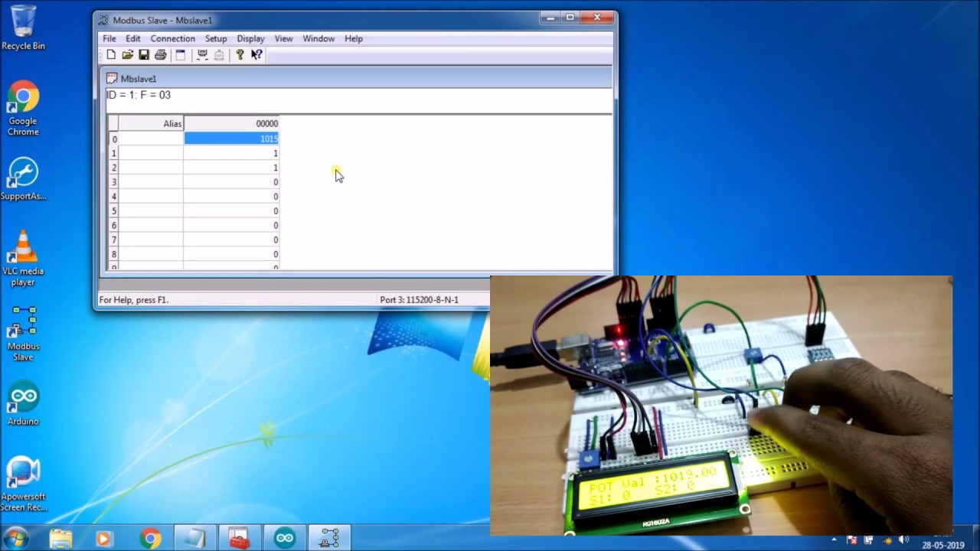This screenshot has width=980, height=551.
Task: Click the value cell in register row 1
Action: (231, 153)
